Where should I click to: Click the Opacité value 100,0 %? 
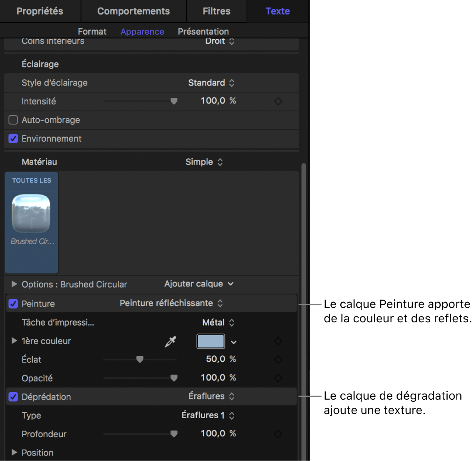click(x=218, y=377)
